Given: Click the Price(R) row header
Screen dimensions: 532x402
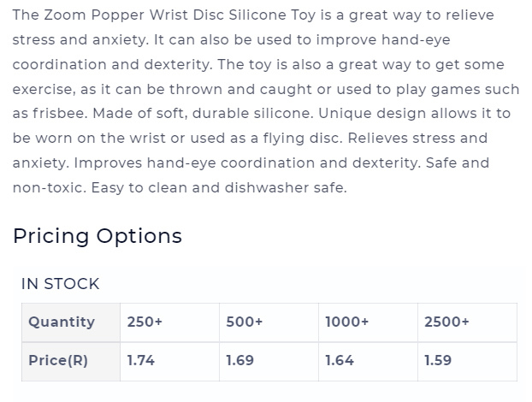Looking at the screenshot, I should click(x=71, y=361).
